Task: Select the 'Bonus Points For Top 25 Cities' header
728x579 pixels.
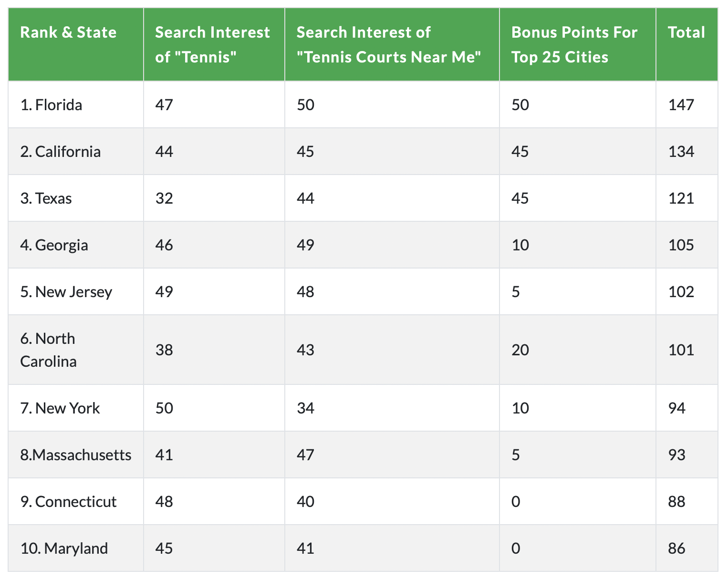Action: tap(574, 44)
